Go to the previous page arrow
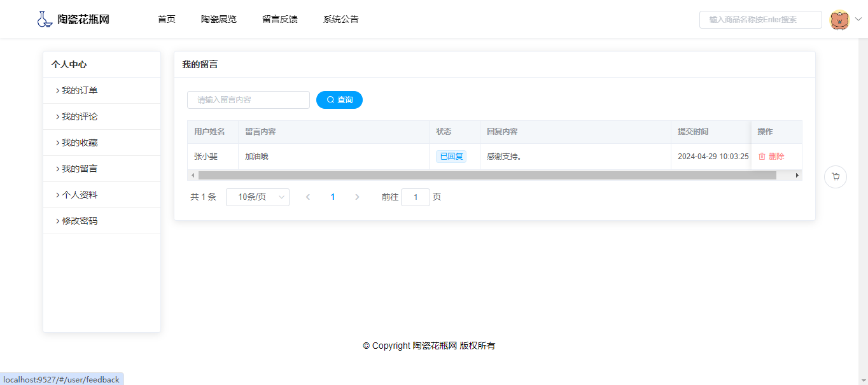Viewport: 868px width, 385px height. (x=308, y=197)
